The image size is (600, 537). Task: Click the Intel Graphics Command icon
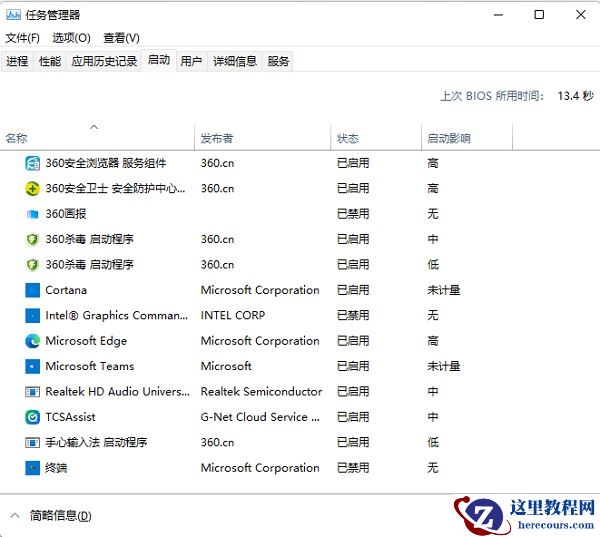pos(33,315)
